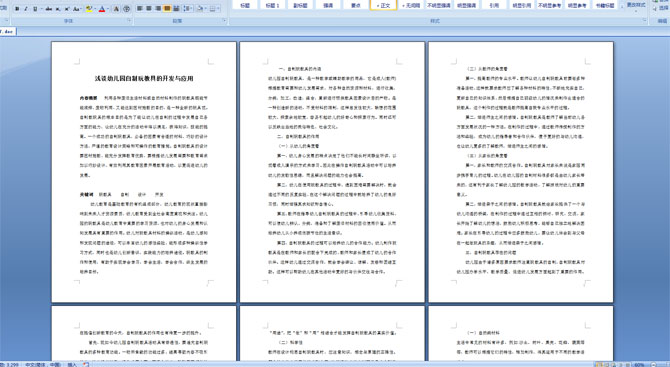Select the justify alignment icon
Image resolution: width=670 pixels, height=367 pixels.
(167, 9)
